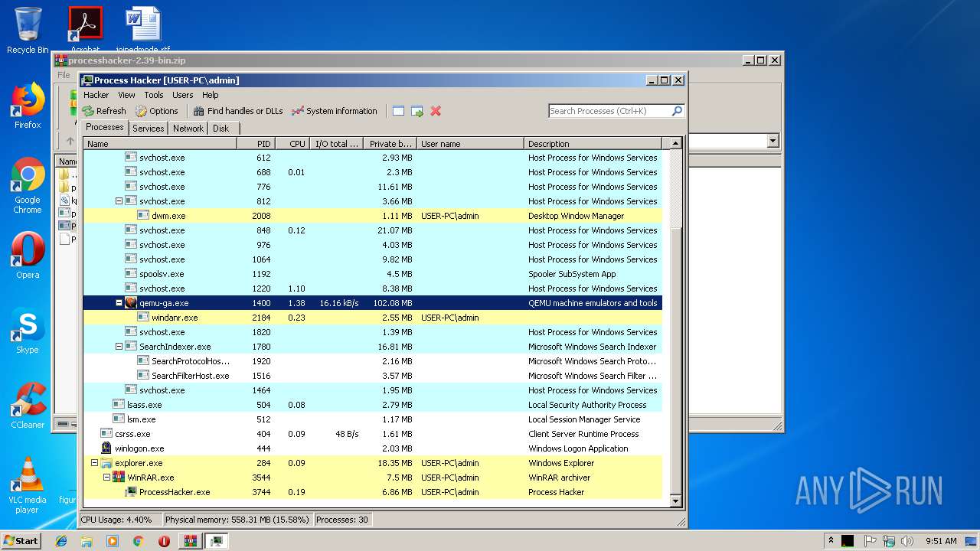Open System information window

click(335, 111)
